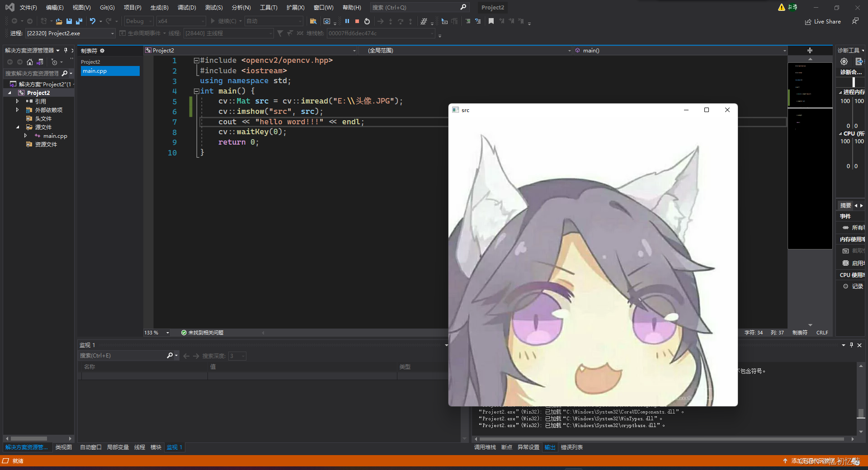868x470 pixels.
Task: Open diagnostic tools settings gear
Action: [x=844, y=61]
